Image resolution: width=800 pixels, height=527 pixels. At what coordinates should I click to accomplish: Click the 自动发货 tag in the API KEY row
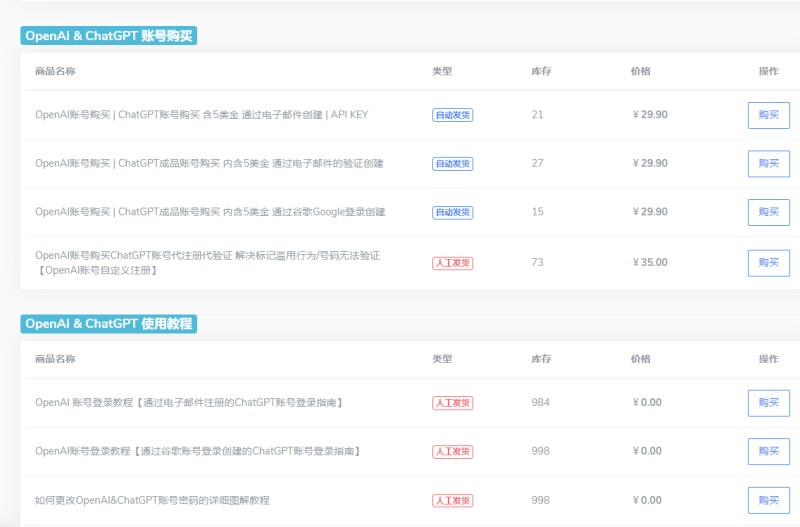453,115
